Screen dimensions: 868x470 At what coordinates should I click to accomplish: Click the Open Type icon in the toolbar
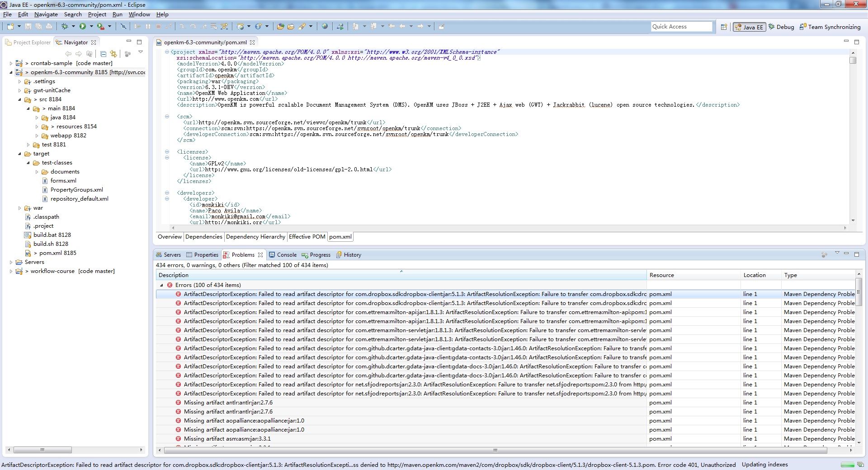[280, 27]
